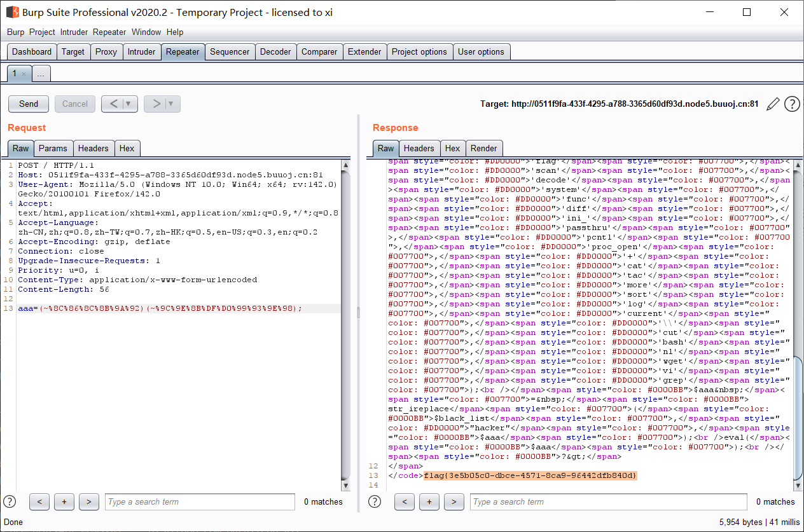
Task: Switch request view to Params tab
Action: (53, 148)
